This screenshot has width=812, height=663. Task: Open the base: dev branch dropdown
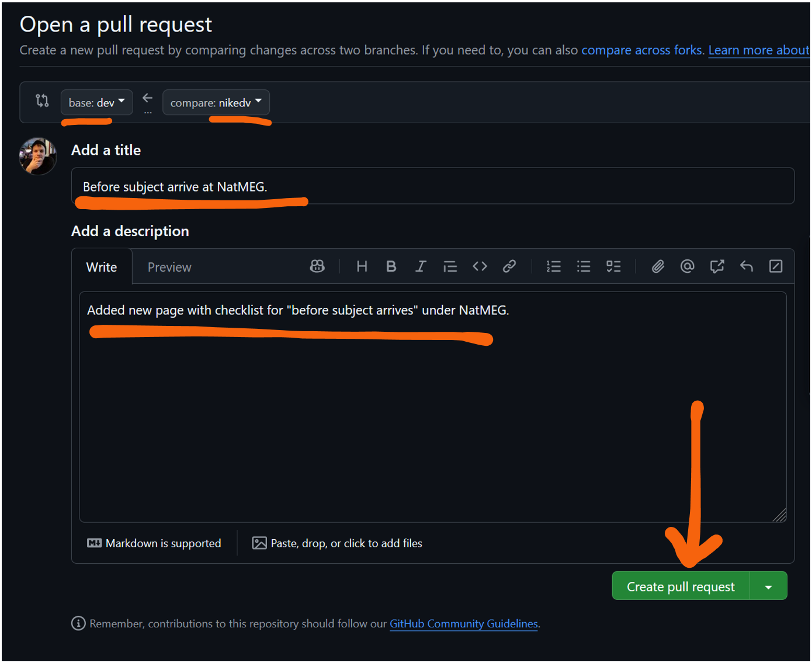[96, 103]
